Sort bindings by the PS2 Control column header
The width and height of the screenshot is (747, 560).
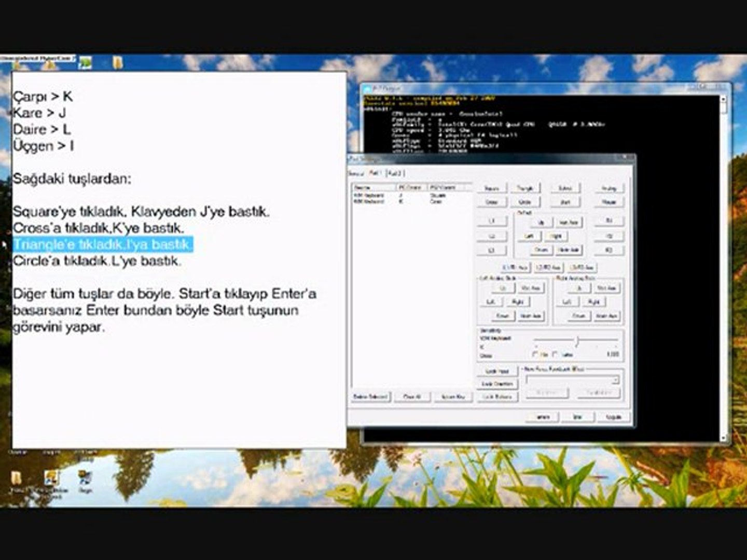pyautogui.click(x=450, y=187)
